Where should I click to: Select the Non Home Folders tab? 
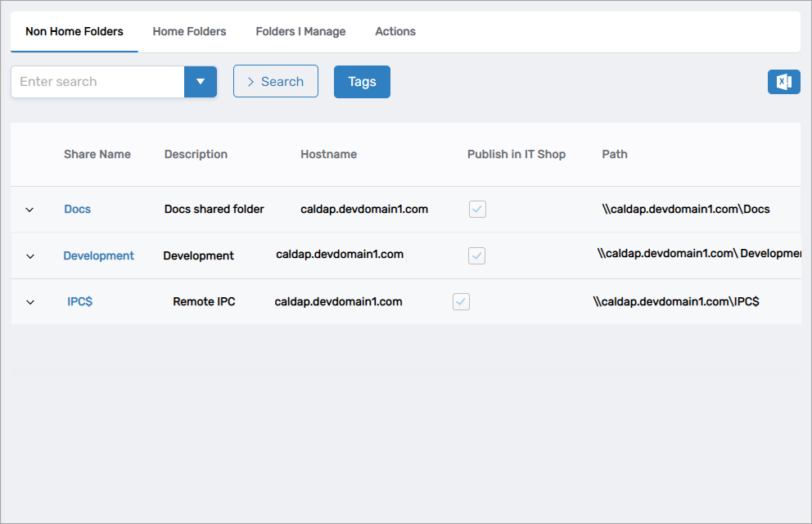tap(74, 32)
